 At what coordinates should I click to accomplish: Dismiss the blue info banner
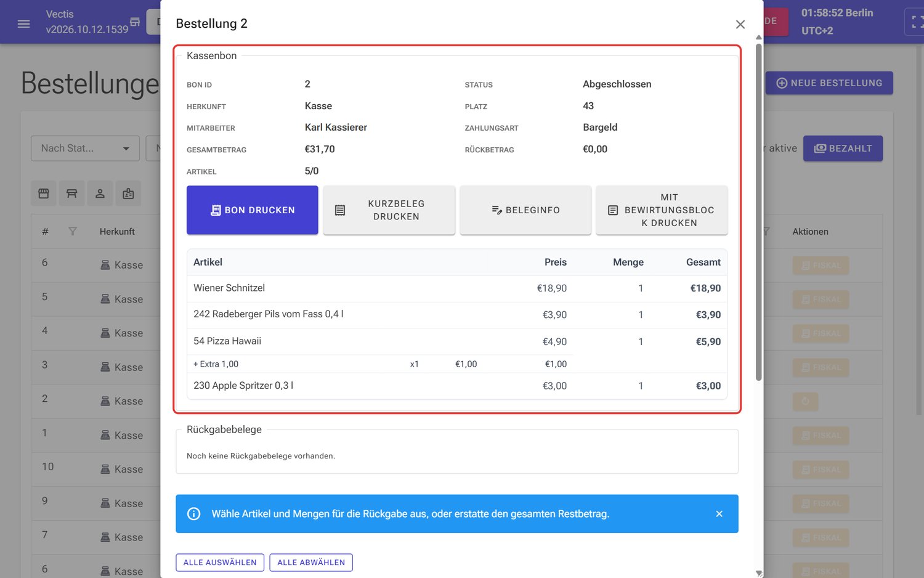[x=719, y=514]
